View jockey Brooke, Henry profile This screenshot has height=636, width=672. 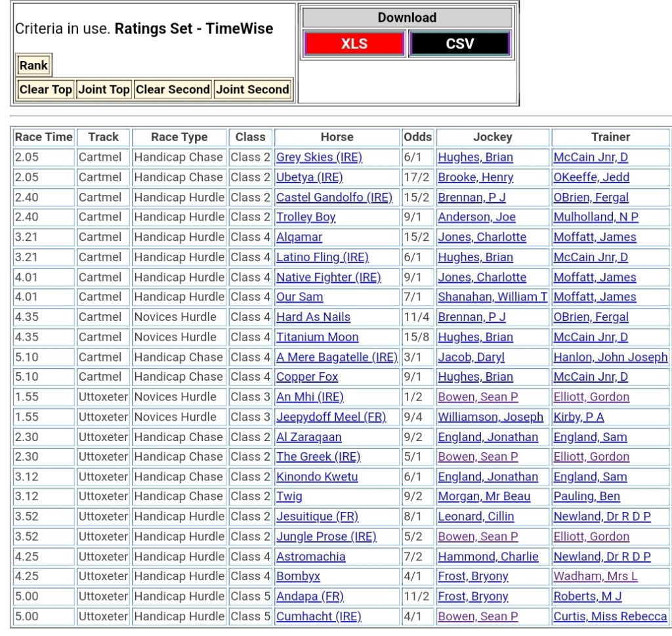coord(475,177)
